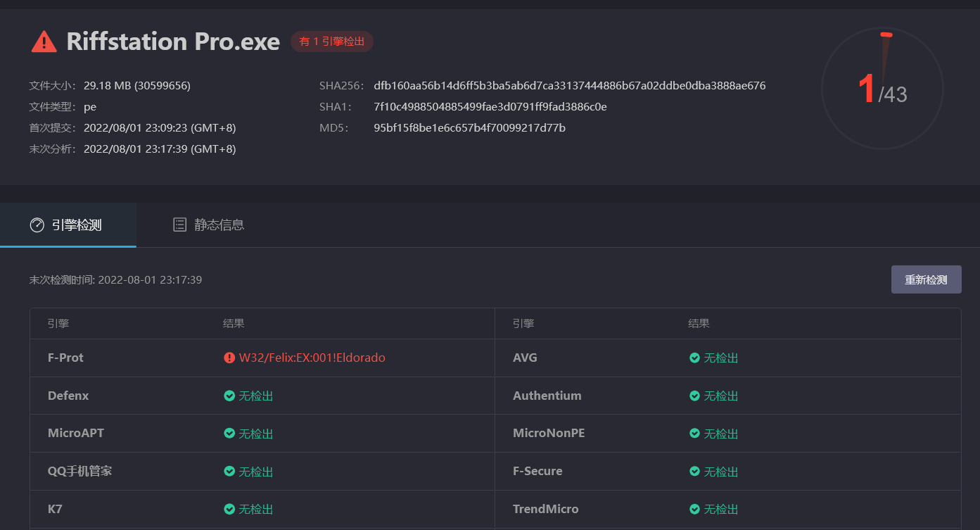Click the gauge icon on 引擎检测 tab
980x530 pixels.
(37, 225)
